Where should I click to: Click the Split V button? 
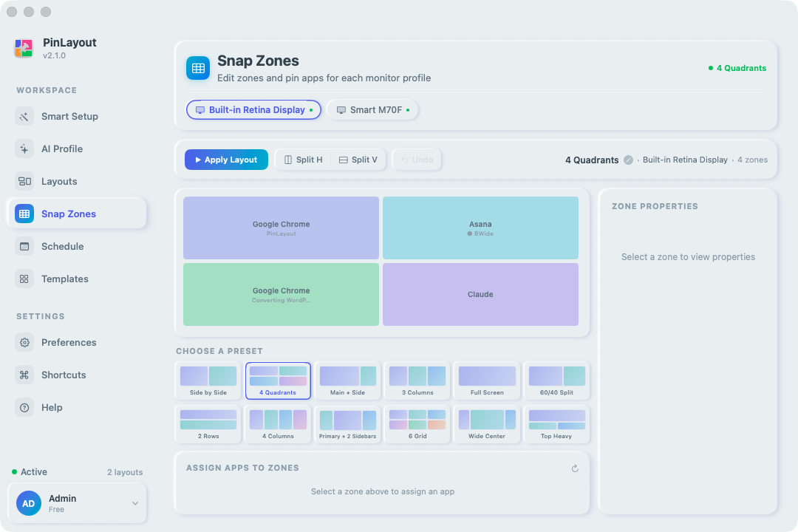tap(358, 160)
